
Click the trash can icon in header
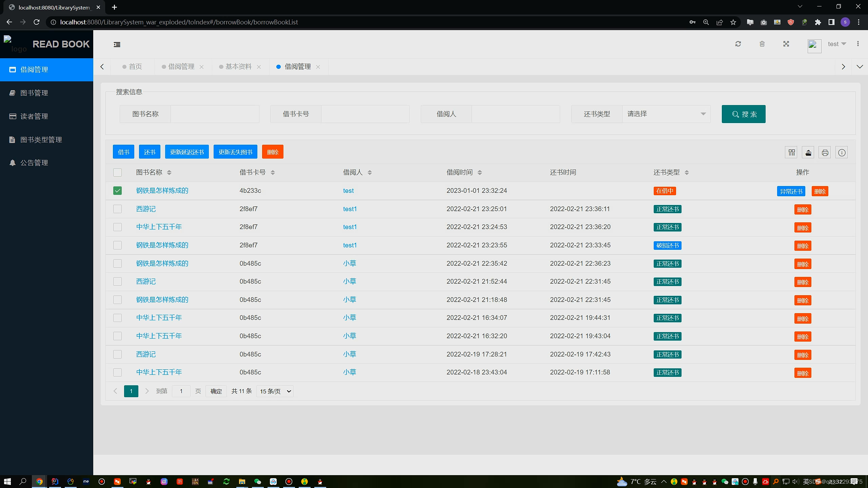762,44
